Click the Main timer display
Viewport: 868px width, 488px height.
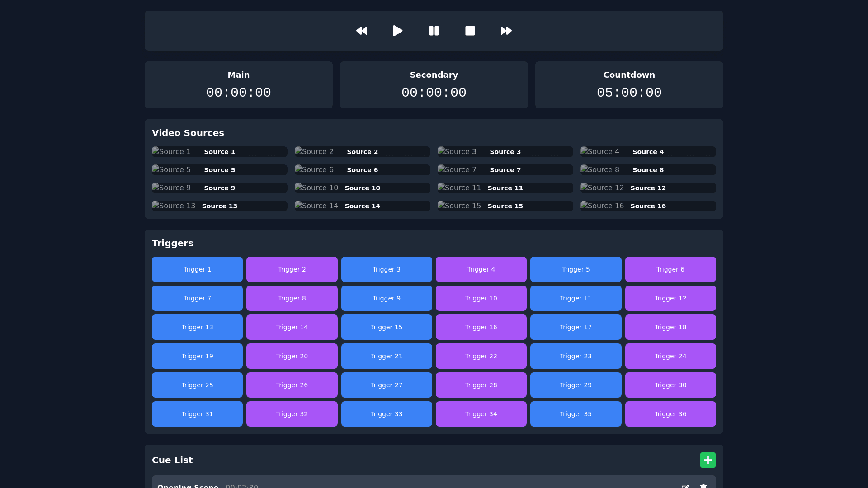(x=239, y=92)
